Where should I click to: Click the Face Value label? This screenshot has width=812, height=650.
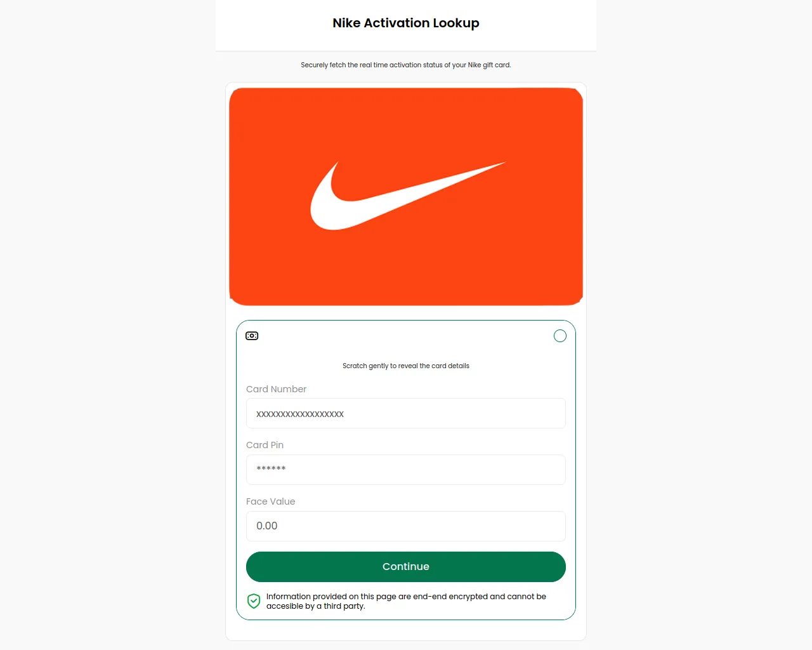(270, 501)
